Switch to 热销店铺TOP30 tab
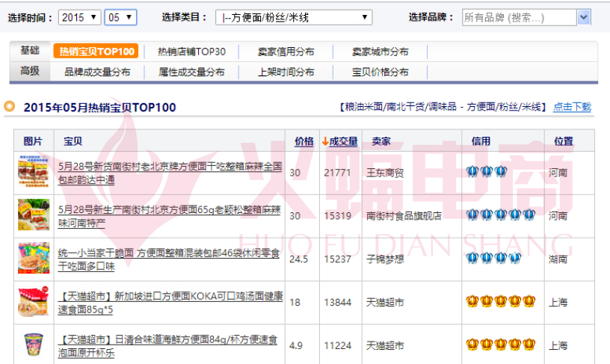 pos(191,52)
